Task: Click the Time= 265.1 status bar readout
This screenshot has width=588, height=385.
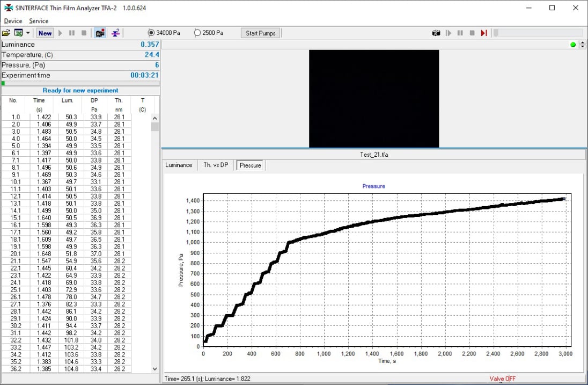Action: 208,379
